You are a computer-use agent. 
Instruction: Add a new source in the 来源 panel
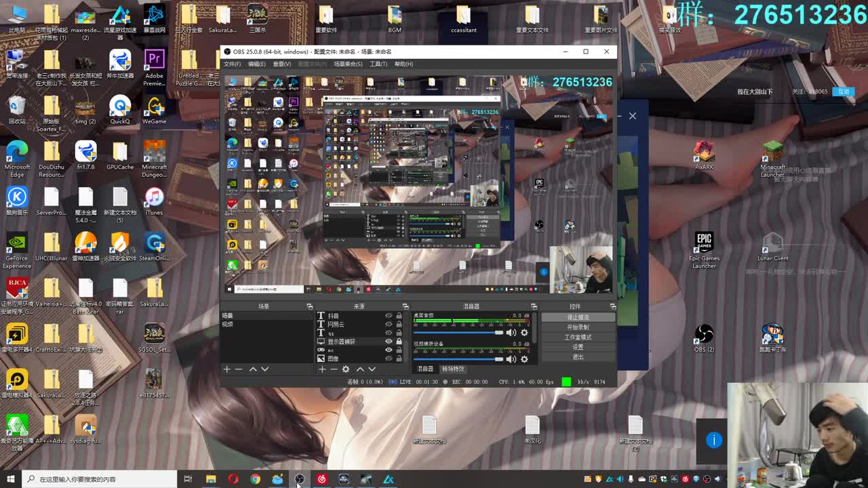pyautogui.click(x=322, y=369)
